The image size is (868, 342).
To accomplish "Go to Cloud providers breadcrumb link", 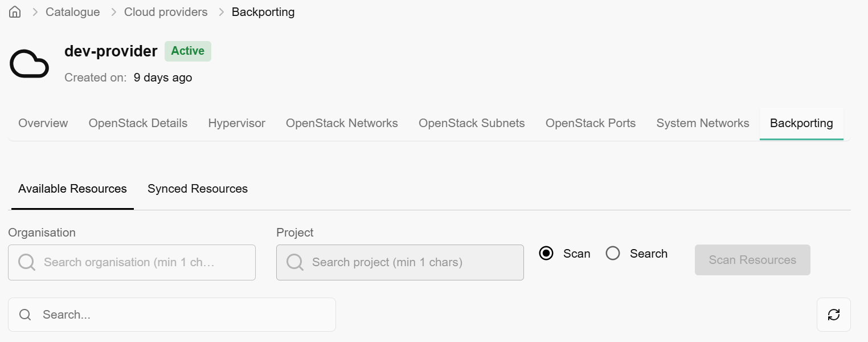I will [x=166, y=12].
